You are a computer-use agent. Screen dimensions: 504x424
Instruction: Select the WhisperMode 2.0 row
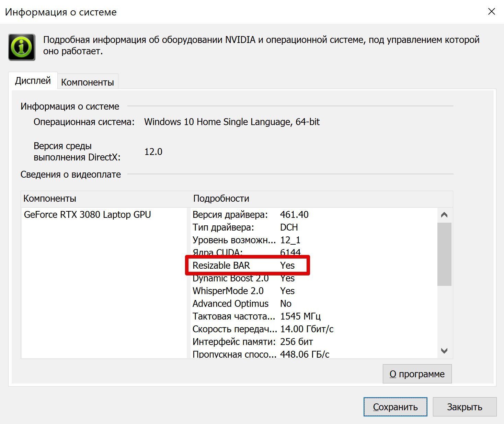(314, 291)
